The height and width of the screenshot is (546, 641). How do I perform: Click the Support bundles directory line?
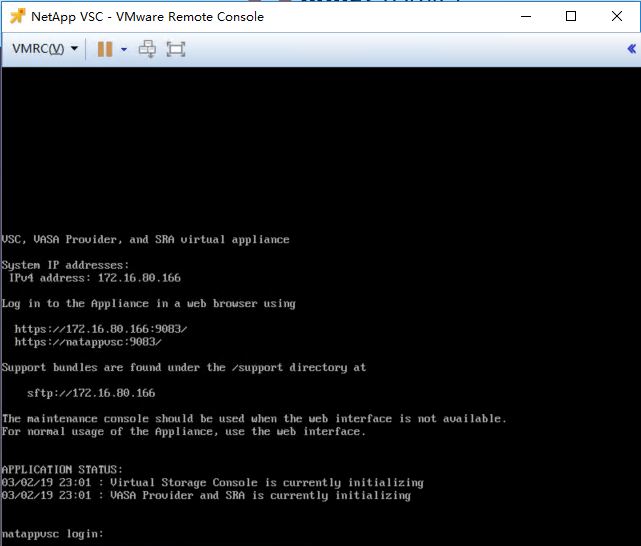point(184,367)
